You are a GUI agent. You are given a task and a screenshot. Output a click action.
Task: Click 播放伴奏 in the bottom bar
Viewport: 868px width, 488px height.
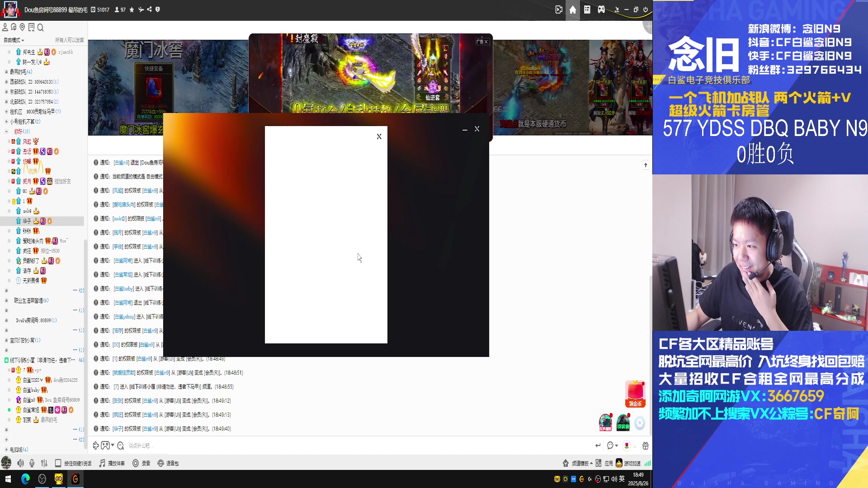click(x=112, y=464)
